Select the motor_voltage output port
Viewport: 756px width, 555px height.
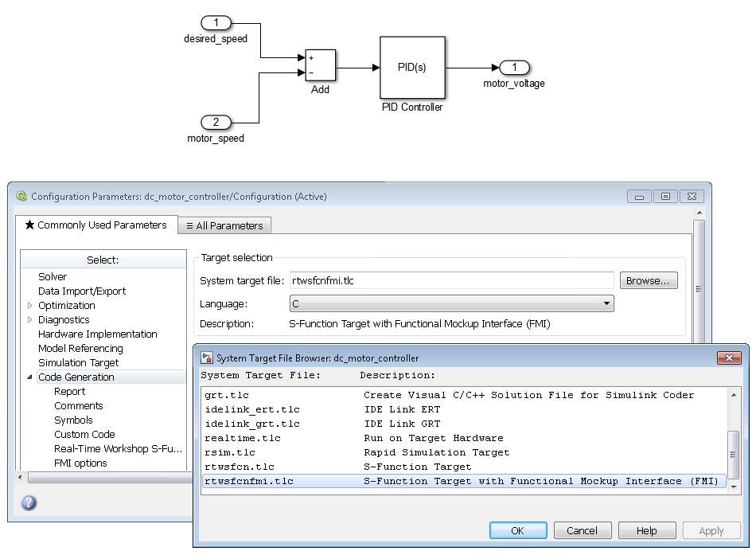[514, 68]
